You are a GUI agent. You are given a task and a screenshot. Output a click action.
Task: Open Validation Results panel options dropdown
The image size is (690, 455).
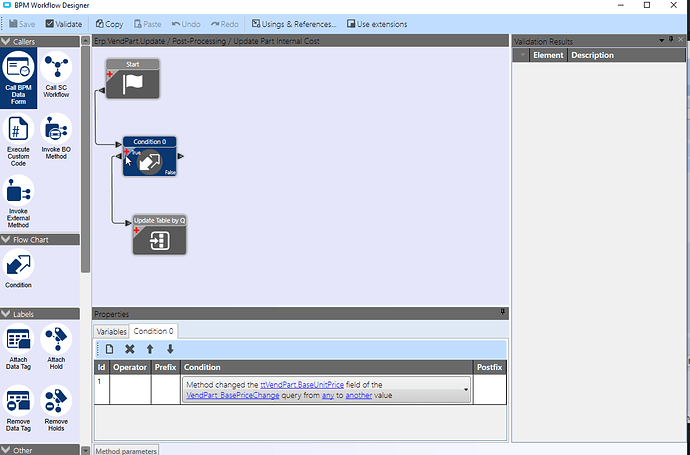[x=661, y=40]
